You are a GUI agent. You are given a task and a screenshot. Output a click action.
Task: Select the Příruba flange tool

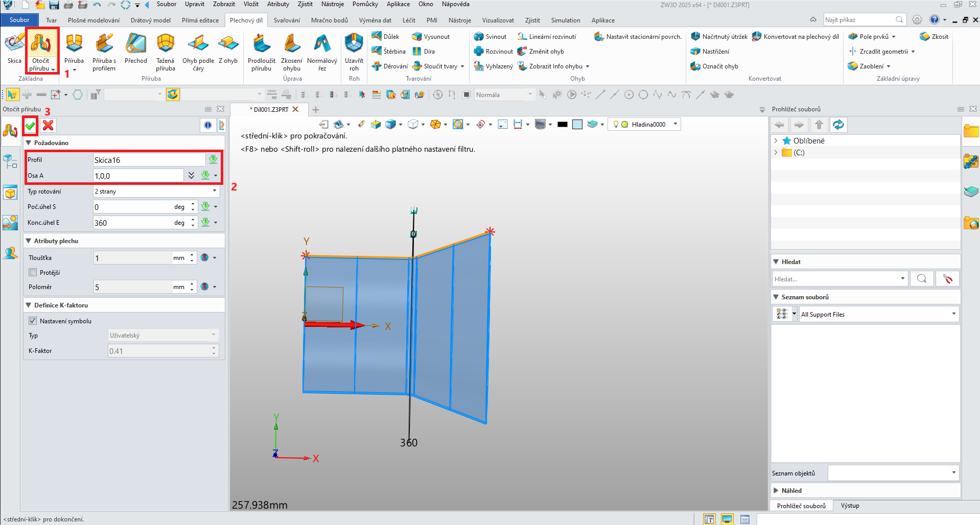coord(74,50)
